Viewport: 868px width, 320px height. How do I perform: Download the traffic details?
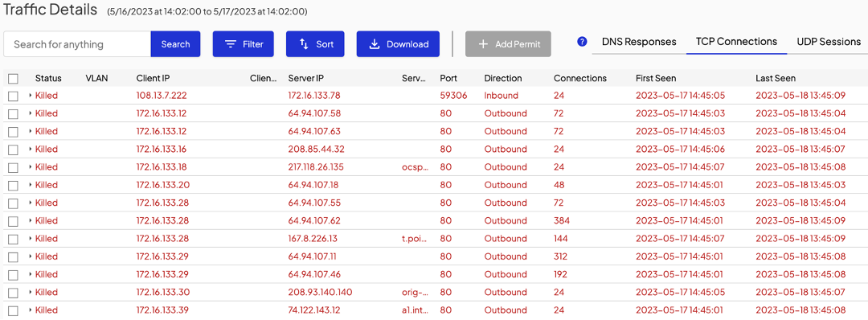click(x=398, y=44)
